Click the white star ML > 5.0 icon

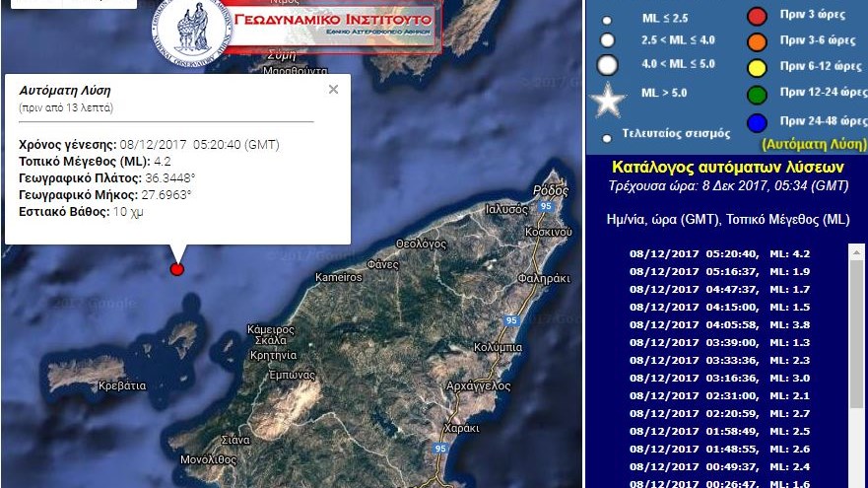coord(608,101)
